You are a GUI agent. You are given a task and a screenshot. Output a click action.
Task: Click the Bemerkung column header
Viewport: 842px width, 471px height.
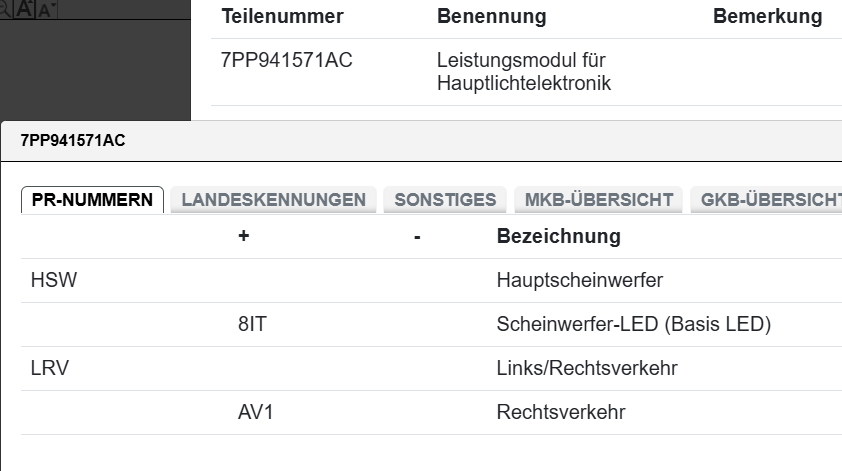click(767, 17)
